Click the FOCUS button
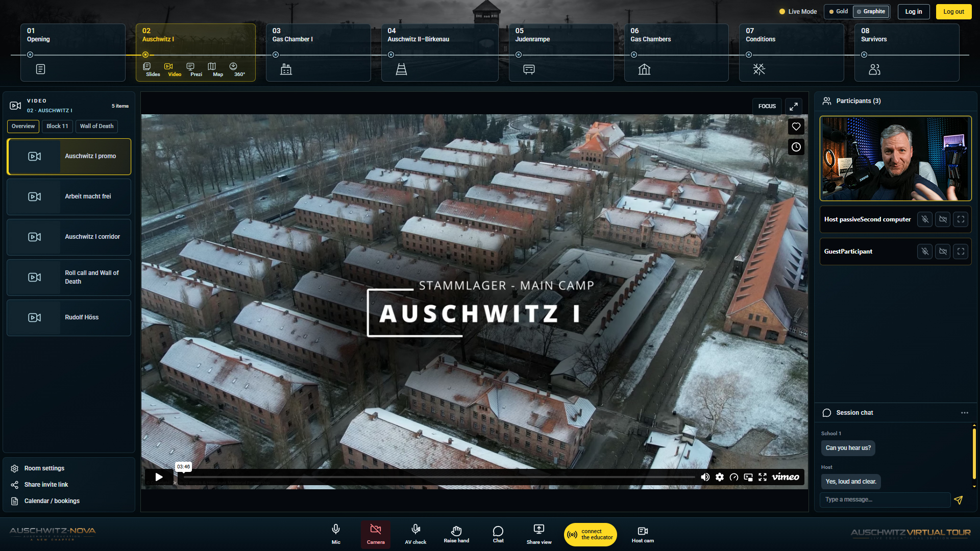The width and height of the screenshot is (980, 551). [x=767, y=106]
